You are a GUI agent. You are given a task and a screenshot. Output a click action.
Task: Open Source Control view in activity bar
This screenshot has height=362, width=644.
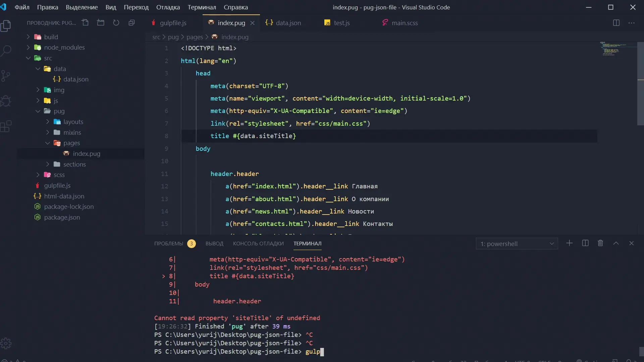point(6,76)
